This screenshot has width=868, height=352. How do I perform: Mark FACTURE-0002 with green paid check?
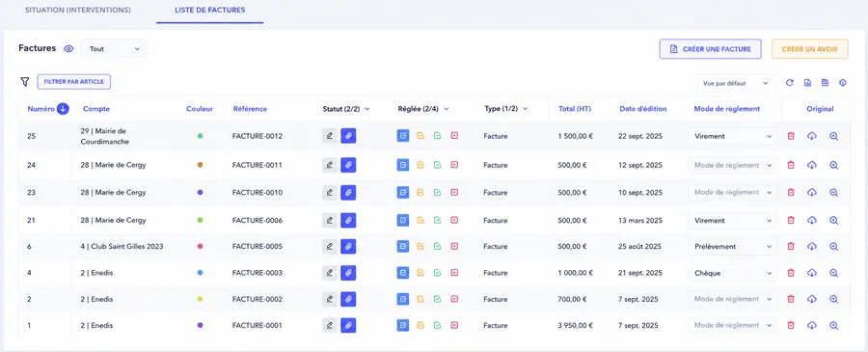(437, 299)
